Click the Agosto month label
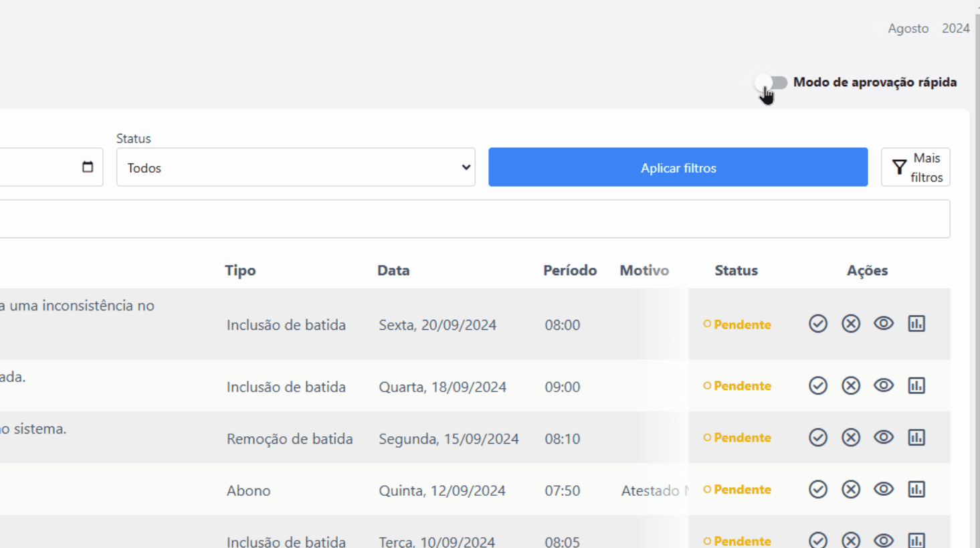The width and height of the screenshot is (980, 548). pyautogui.click(x=908, y=28)
